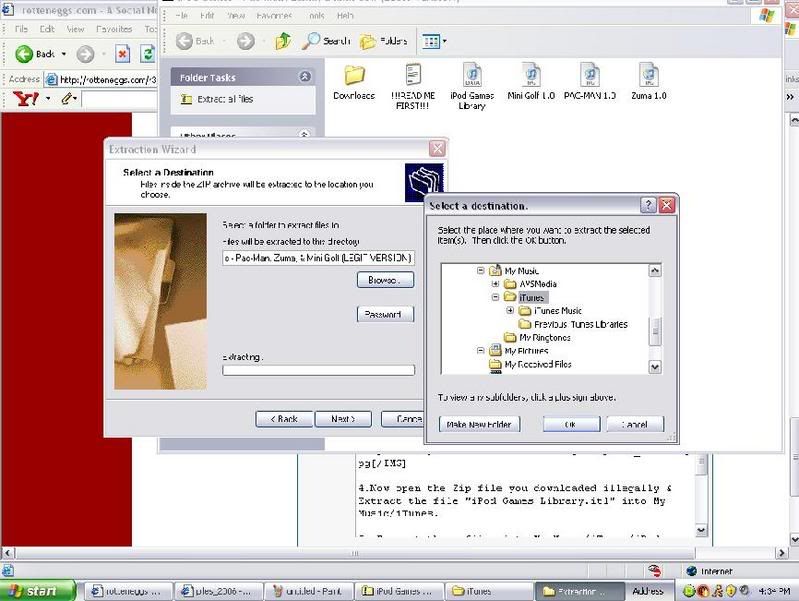This screenshot has width=799, height=601.
Task: Select the Downloads folder icon
Action: click(354, 82)
